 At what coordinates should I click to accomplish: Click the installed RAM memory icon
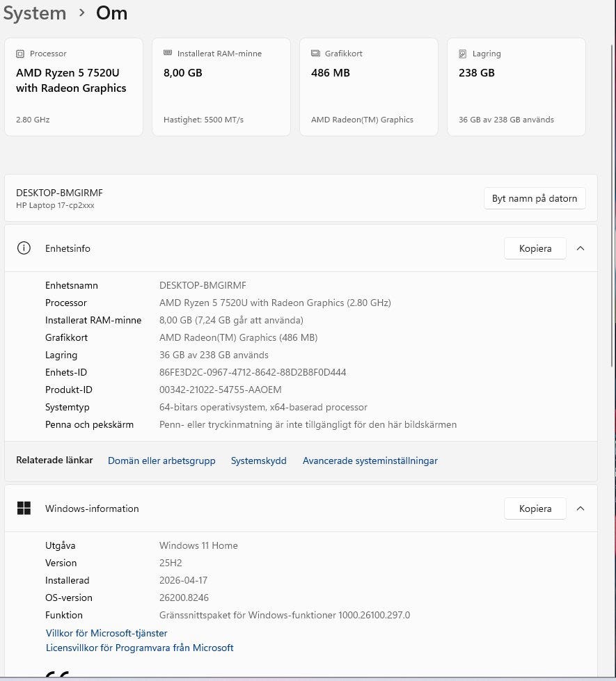click(x=168, y=54)
